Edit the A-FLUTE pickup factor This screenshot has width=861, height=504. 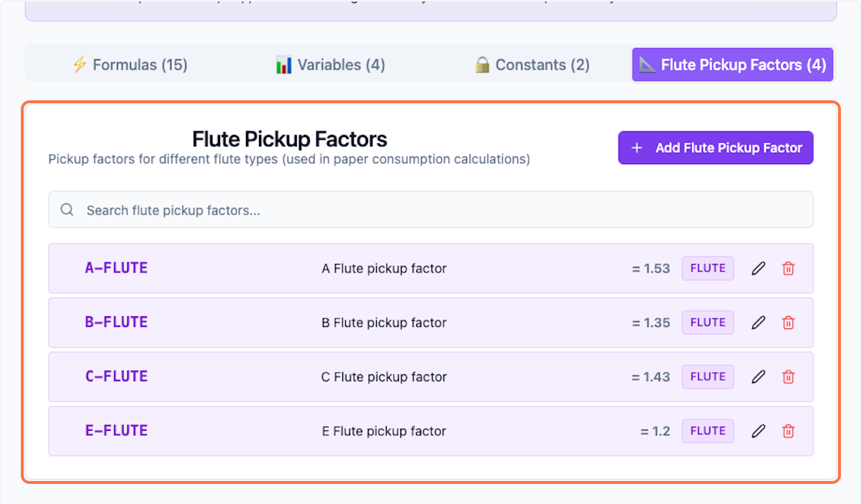(758, 268)
